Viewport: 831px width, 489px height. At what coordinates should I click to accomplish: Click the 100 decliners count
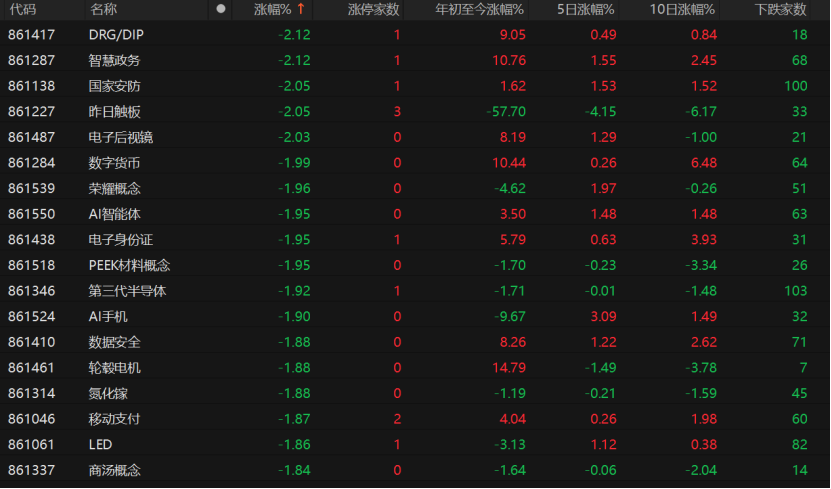pyautogui.click(x=796, y=86)
